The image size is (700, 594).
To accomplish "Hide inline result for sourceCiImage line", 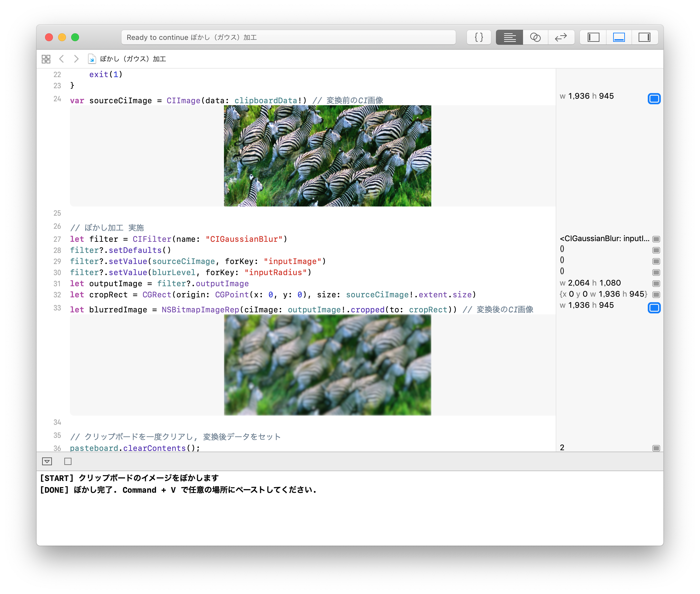I will [654, 99].
